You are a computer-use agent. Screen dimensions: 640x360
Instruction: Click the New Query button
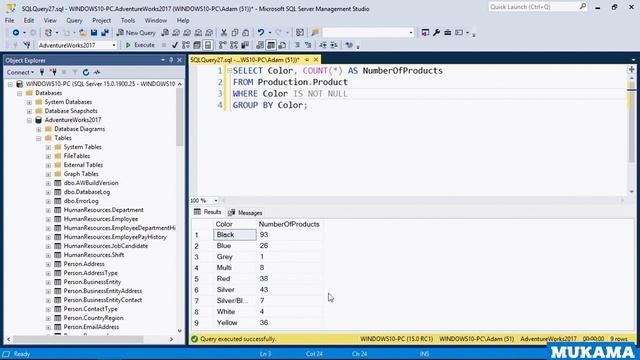coord(136,33)
